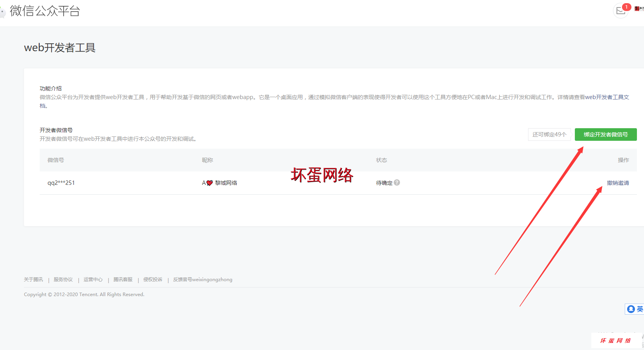
Task: Click the 操作 column header
Action: pyautogui.click(x=624, y=160)
